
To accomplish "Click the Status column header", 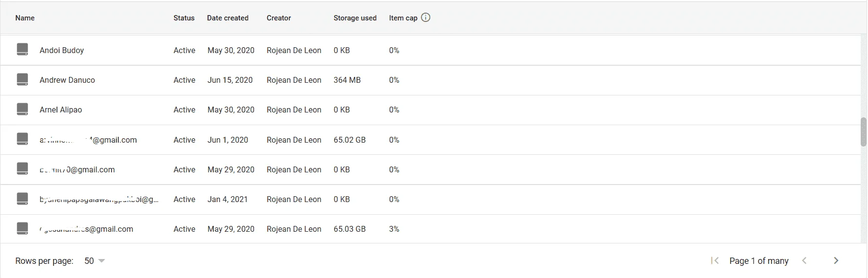I will [x=184, y=18].
